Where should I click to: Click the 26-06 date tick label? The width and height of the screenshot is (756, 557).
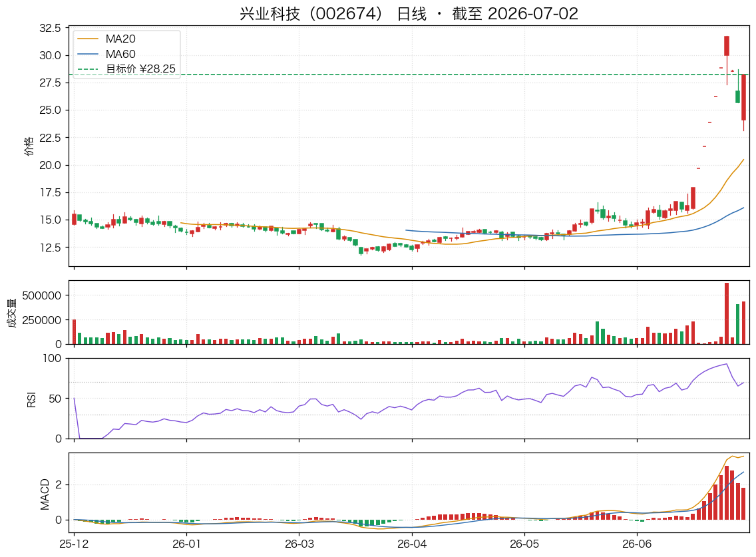click(x=637, y=544)
